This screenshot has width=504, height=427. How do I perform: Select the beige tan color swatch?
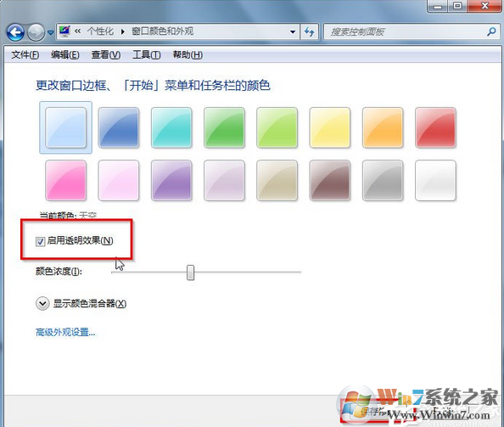pos(277,180)
